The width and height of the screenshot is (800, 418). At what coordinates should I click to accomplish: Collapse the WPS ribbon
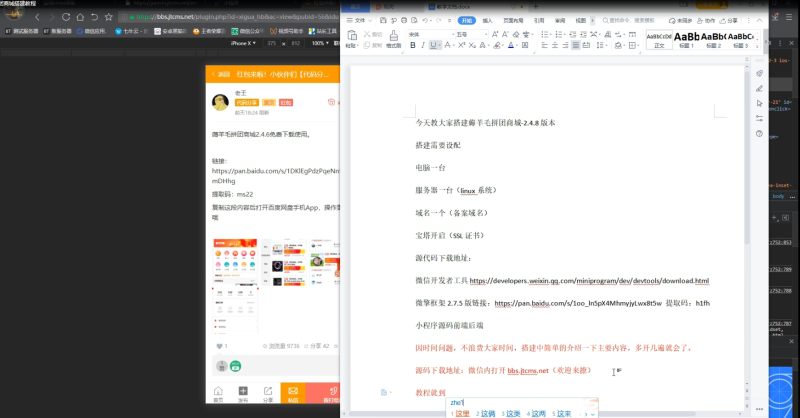tap(759, 20)
